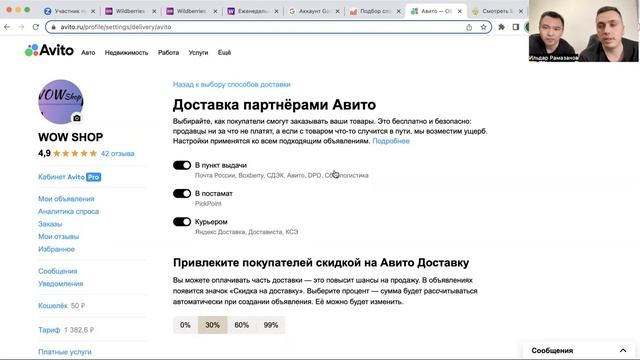Go back using the browser back arrow
Screen dimensions: 640x360
pyautogui.click(x=7, y=27)
